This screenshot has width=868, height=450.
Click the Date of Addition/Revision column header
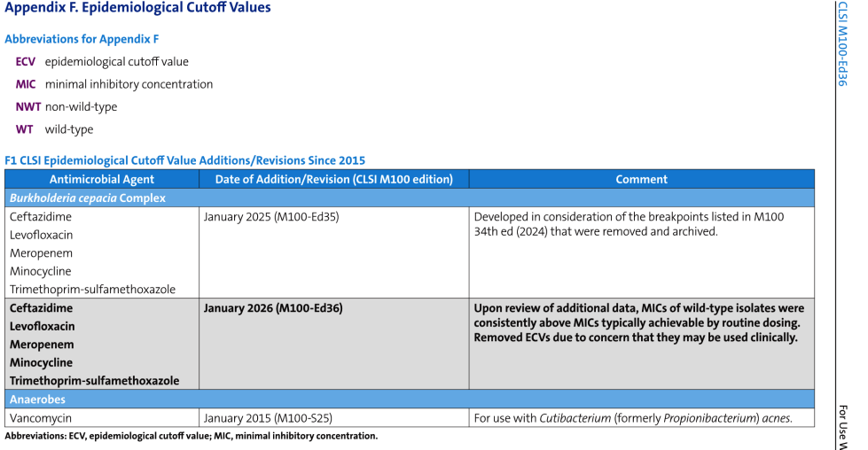pyautogui.click(x=333, y=179)
